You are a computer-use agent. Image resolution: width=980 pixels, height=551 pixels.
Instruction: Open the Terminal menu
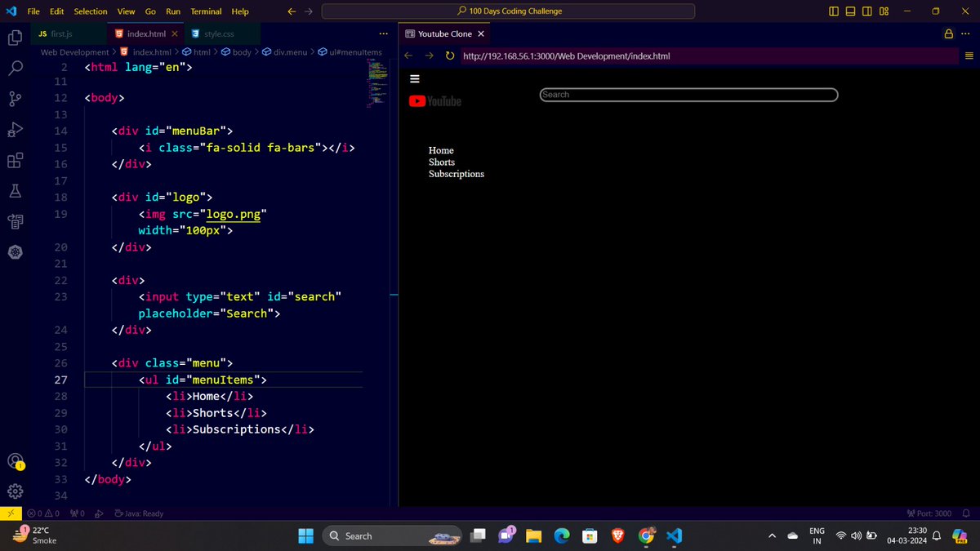tap(206, 11)
